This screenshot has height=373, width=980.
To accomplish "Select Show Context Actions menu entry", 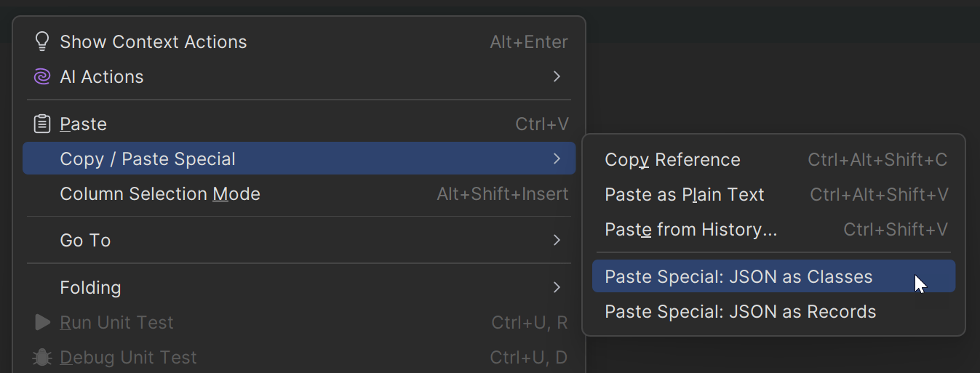I will (x=154, y=42).
